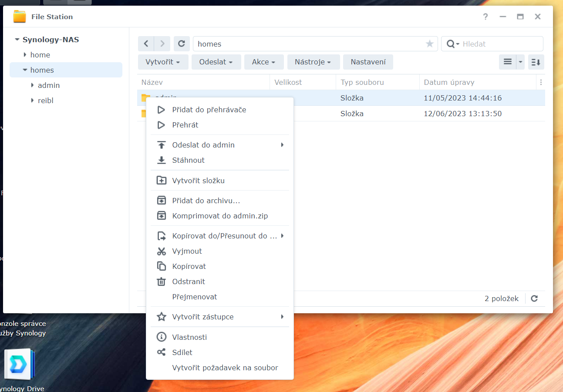Choose Přidat do archivu option

click(x=220, y=201)
